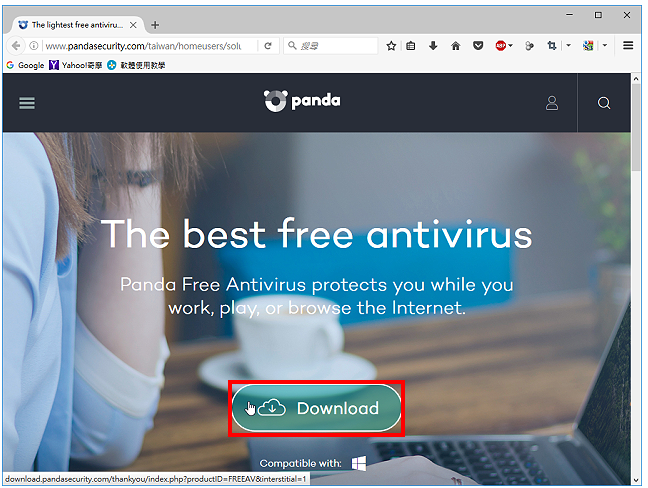Image resolution: width=648 pixels, height=488 pixels.
Task: Click the green Download button
Action: (316, 408)
